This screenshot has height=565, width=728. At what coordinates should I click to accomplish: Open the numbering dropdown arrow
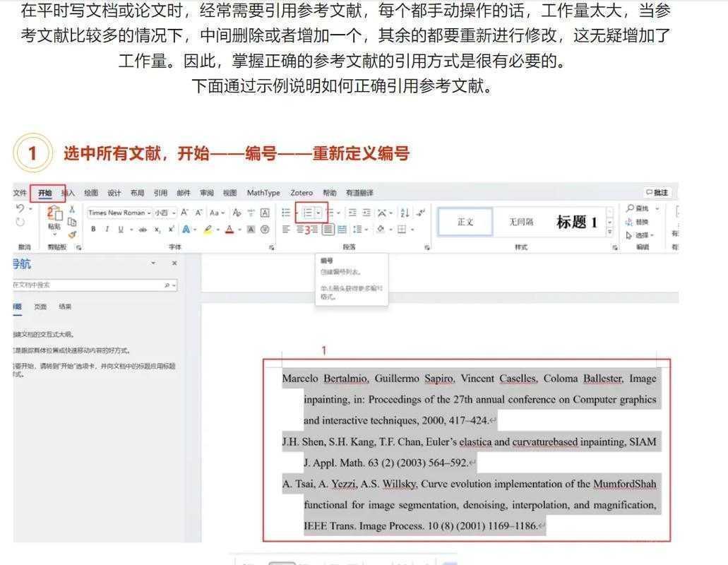[x=318, y=212]
